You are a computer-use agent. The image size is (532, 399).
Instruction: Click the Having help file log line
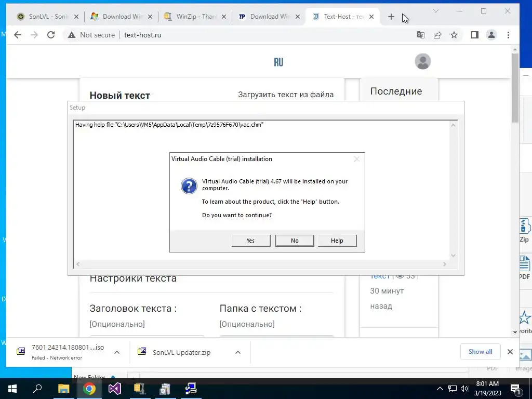169,125
